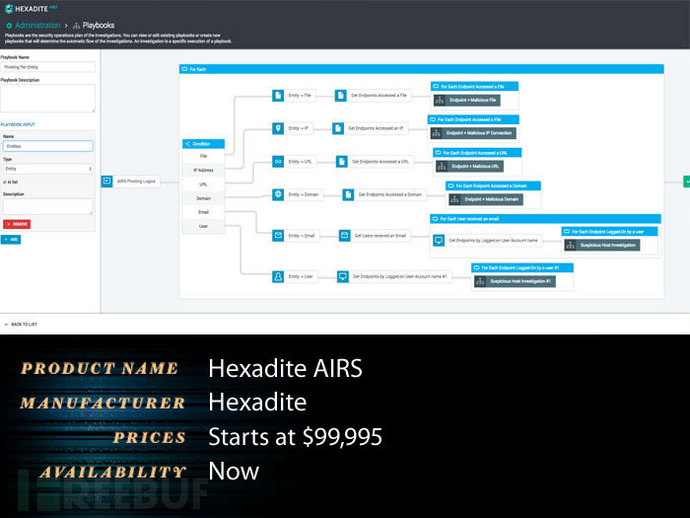690x518 pixels.
Task: Click the Get Users received an Email icon
Action: click(345, 235)
